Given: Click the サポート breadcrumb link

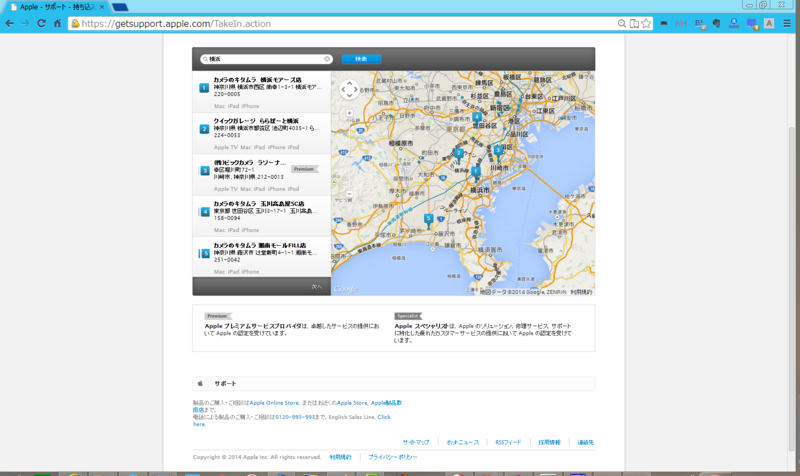Looking at the screenshot, I should coord(225,384).
